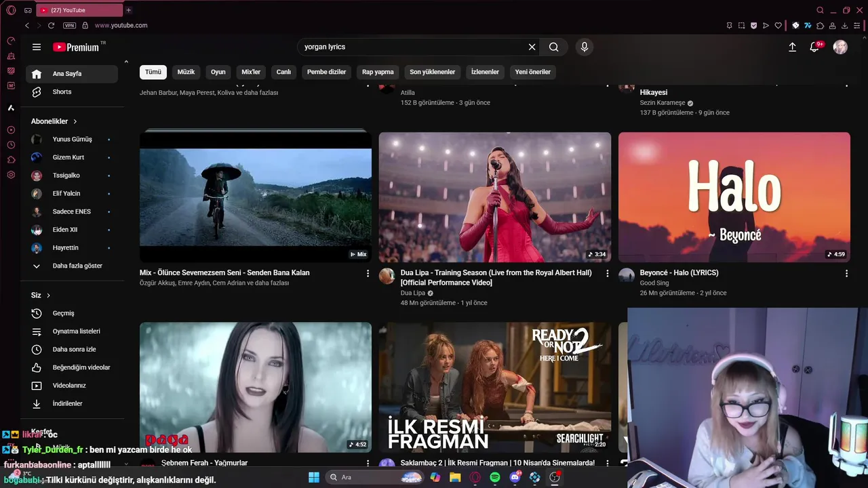The height and width of the screenshot is (488, 868).
Task: Select the Canlı filter chip
Action: click(283, 72)
